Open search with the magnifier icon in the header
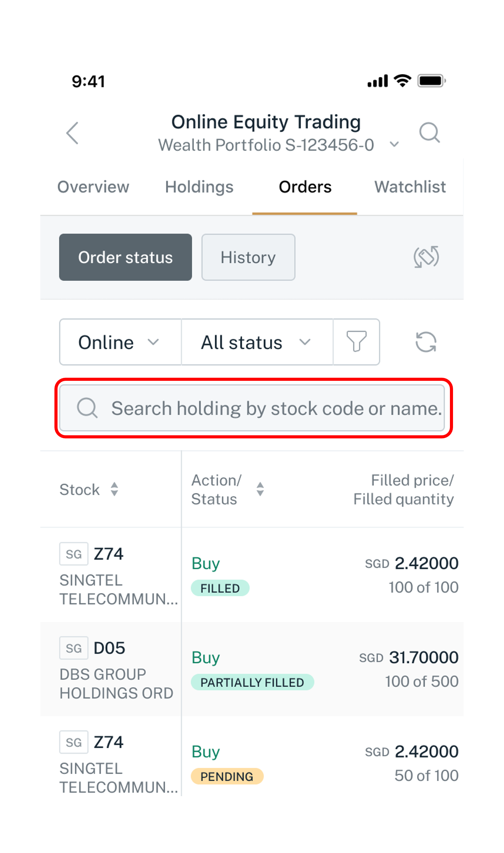 pyautogui.click(x=429, y=132)
